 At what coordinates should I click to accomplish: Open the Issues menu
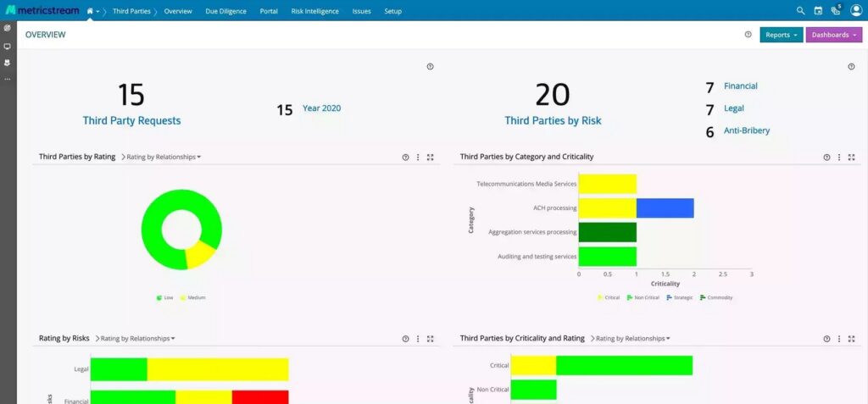pos(361,11)
